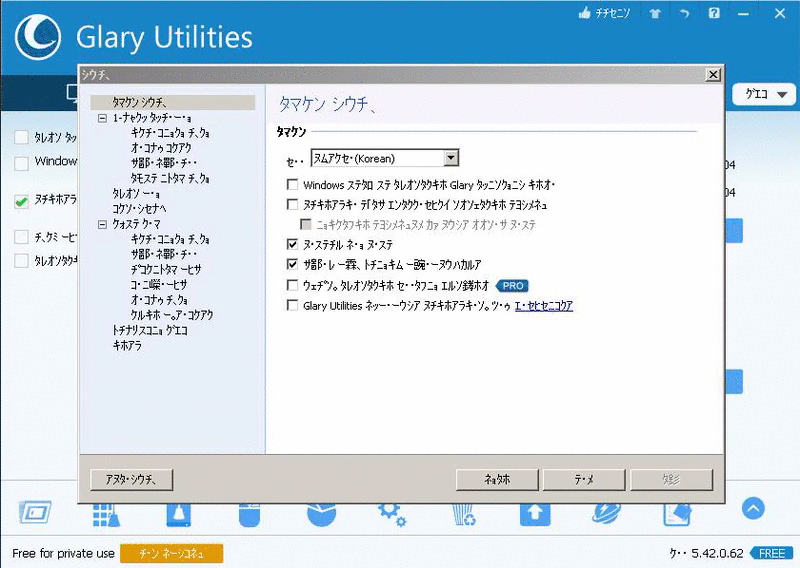This screenshot has width=800, height=568.
Task: Select the tree item オ·コナゥ チ,ウョ
Action: [x=159, y=300]
